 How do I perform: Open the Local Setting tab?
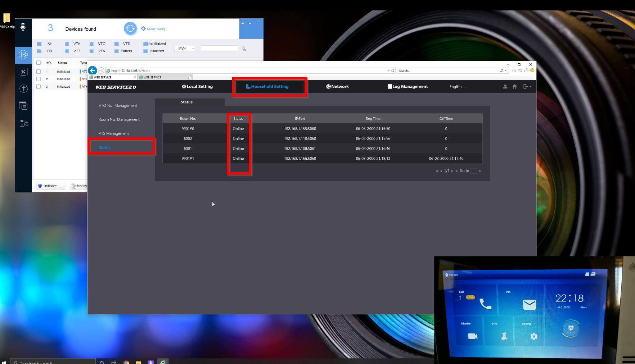197,87
